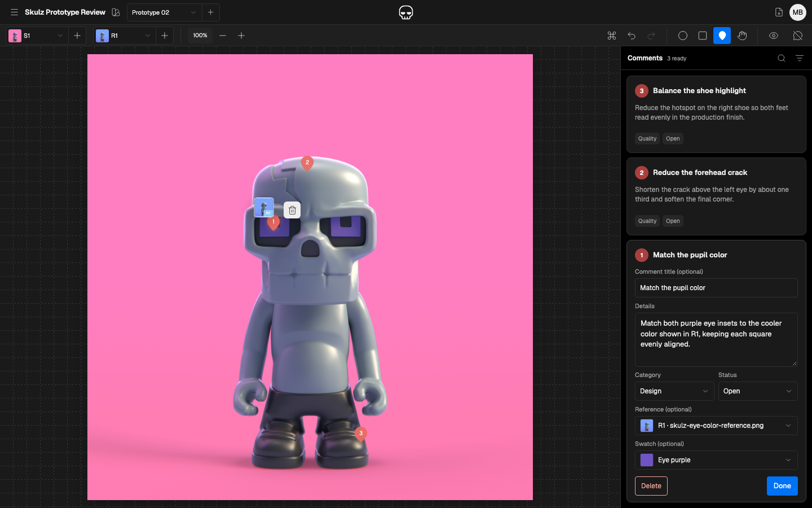Open the S1 screenshot selector dropdown
This screenshot has height=508, width=812.
tap(38, 36)
